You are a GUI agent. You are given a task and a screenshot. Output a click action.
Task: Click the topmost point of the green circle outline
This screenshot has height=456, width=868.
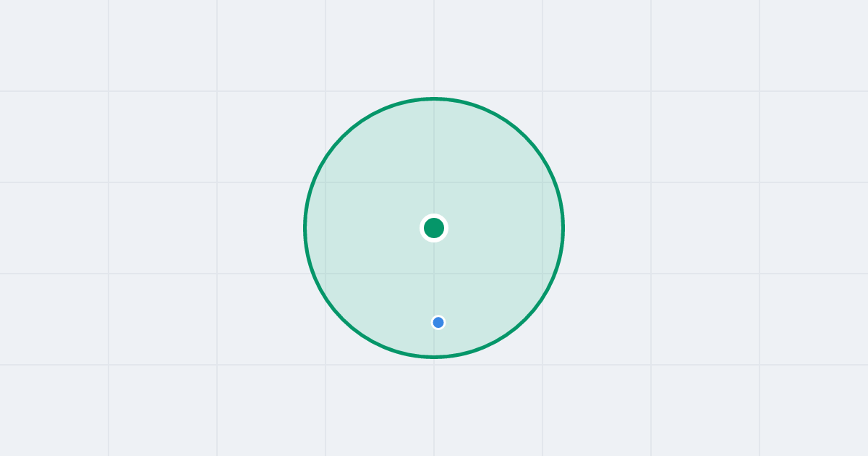pos(434,98)
